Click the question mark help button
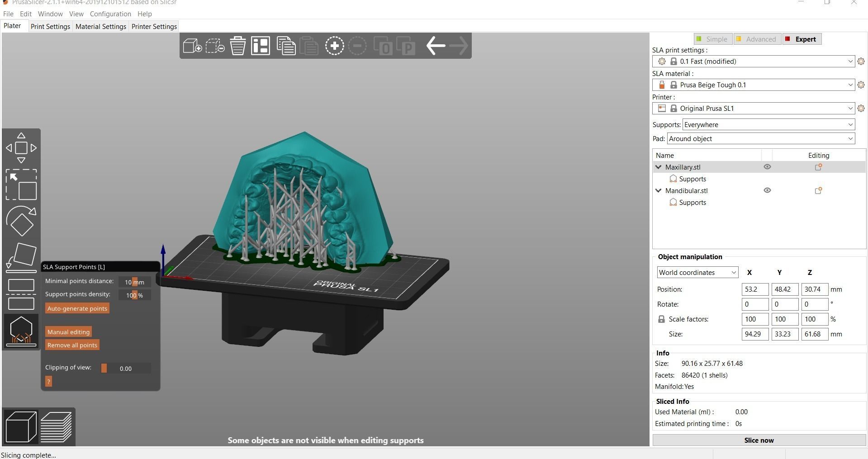 48,382
